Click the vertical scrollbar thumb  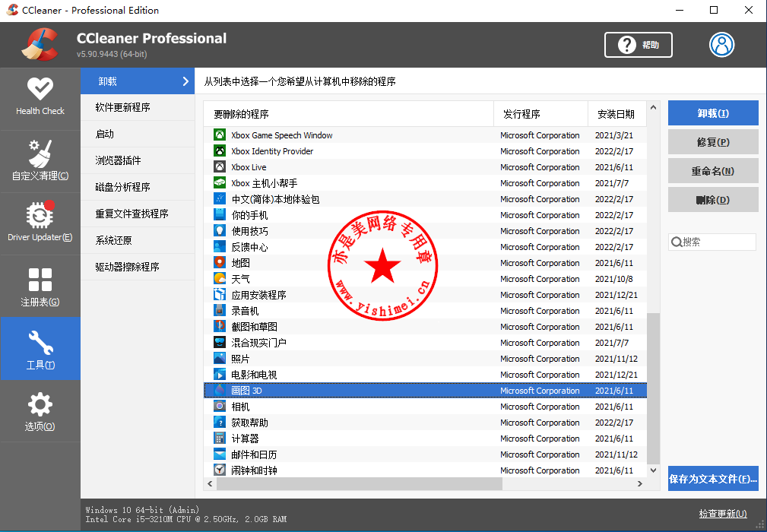click(653, 388)
